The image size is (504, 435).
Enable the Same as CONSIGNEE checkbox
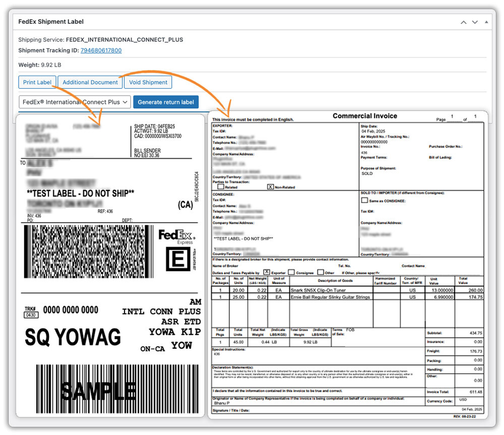(364, 200)
